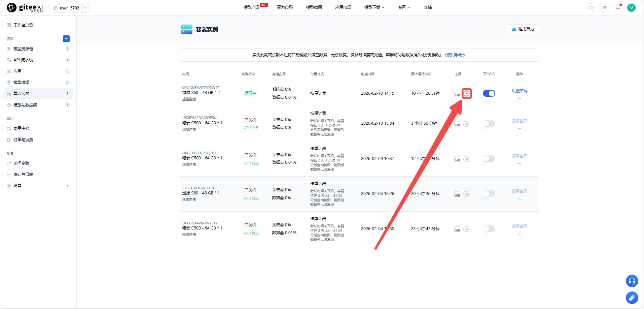Open SSH tool for ORP2XKZJXF7TQF1O instance
Image resolution: width=644 pixels, height=309 pixels.
[x=457, y=159]
